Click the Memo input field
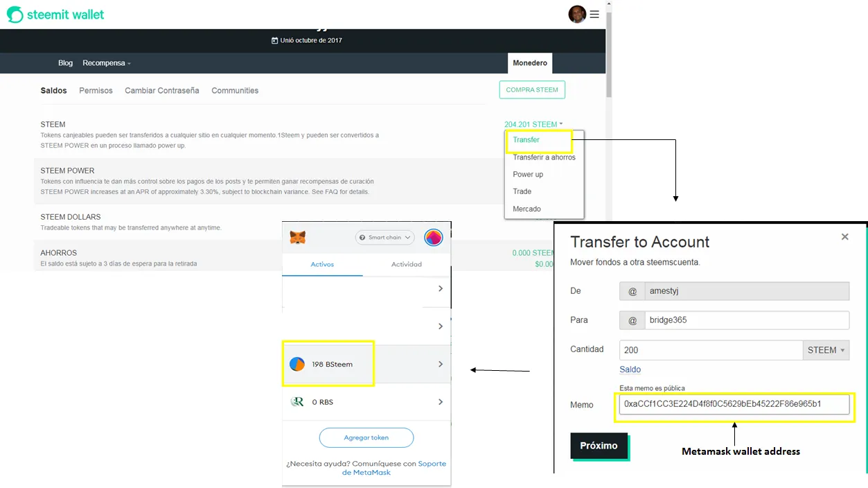Screen dimensions: 868x488 (734, 404)
